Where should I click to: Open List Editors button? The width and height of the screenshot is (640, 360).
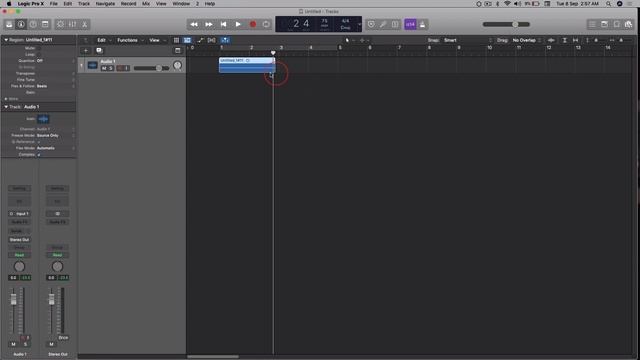click(592, 24)
